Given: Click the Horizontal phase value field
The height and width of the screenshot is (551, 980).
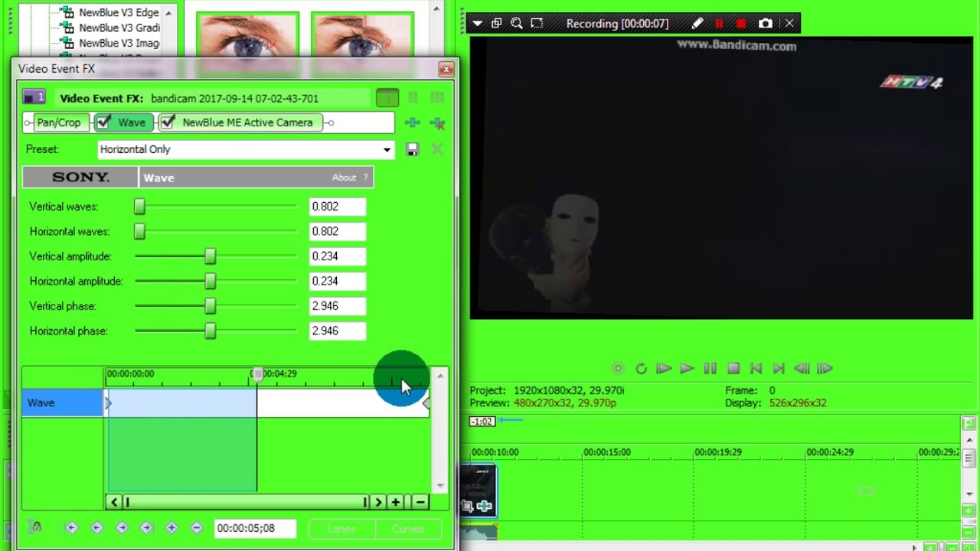Looking at the screenshot, I should (x=338, y=331).
